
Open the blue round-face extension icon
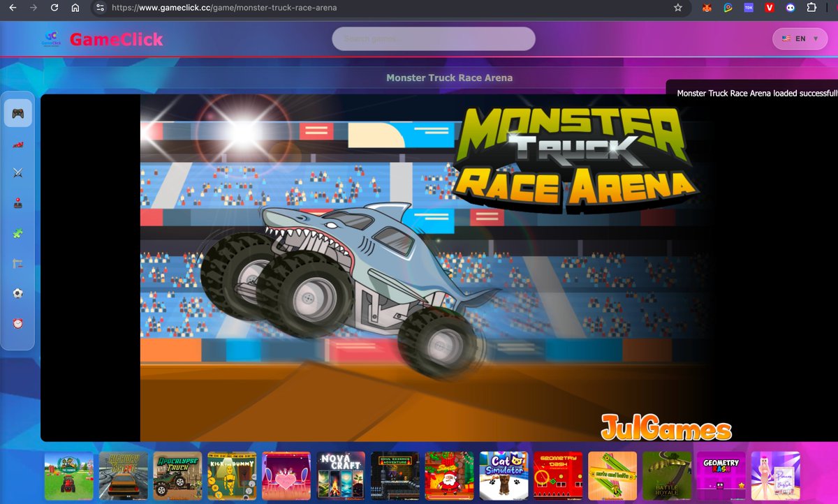tap(791, 8)
